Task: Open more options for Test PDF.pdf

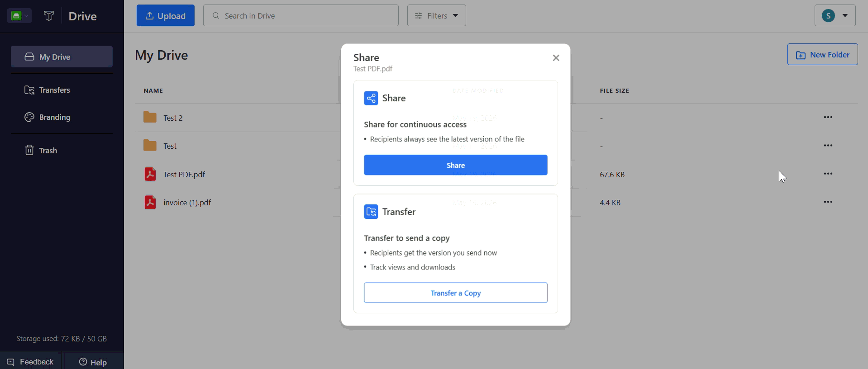Action: coord(828,174)
